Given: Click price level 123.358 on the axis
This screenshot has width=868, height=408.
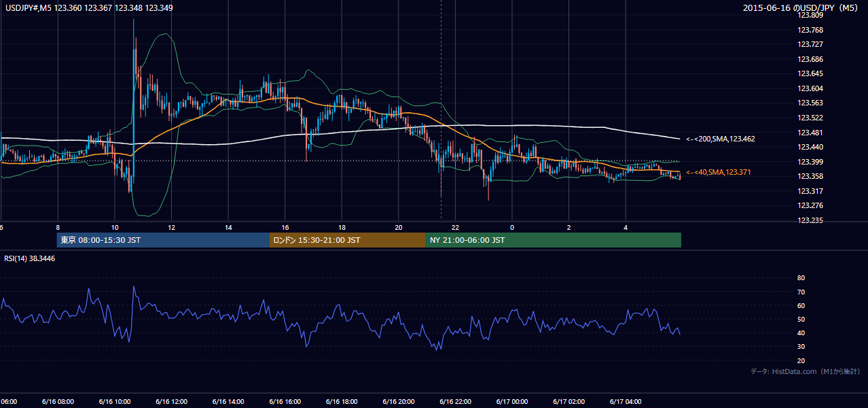Looking at the screenshot, I should click(x=810, y=176).
